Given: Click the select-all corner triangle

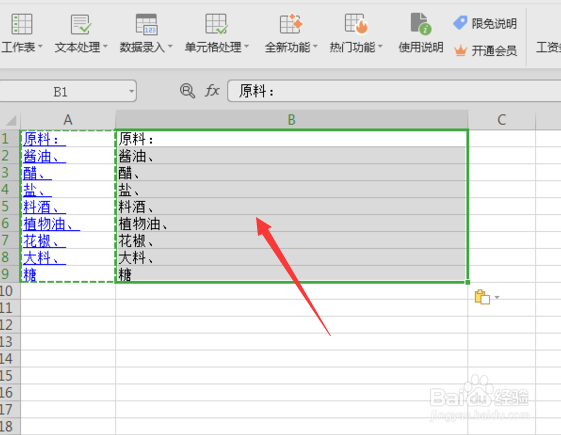Looking at the screenshot, I should pyautogui.click(x=11, y=120).
